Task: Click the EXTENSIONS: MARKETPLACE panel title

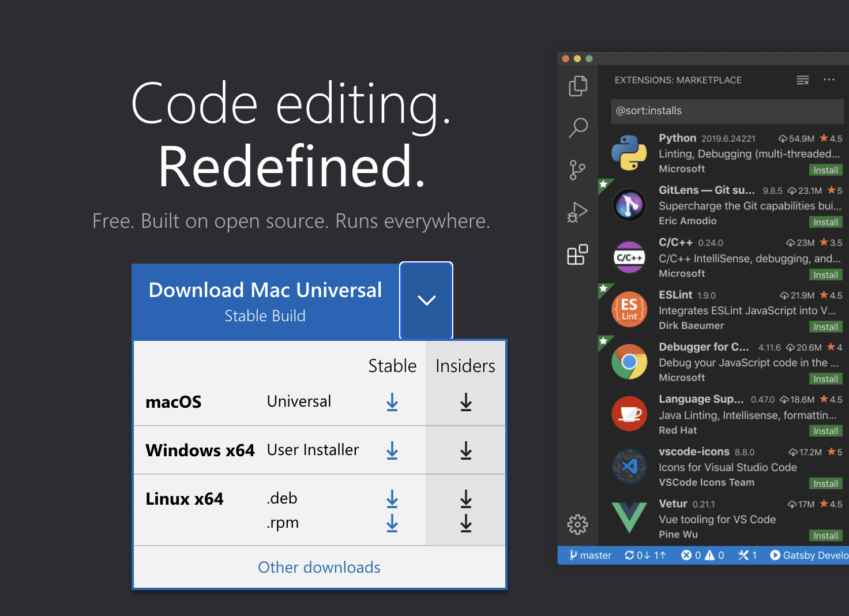Action: coord(678,80)
